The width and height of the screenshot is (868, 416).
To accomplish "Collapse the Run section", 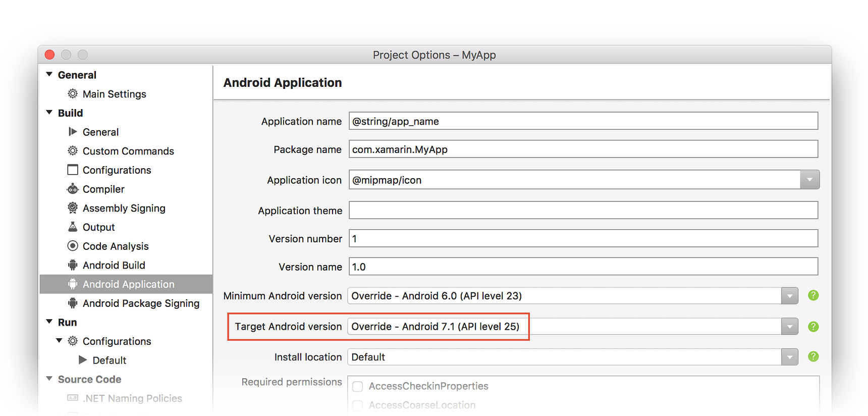I will click(49, 322).
